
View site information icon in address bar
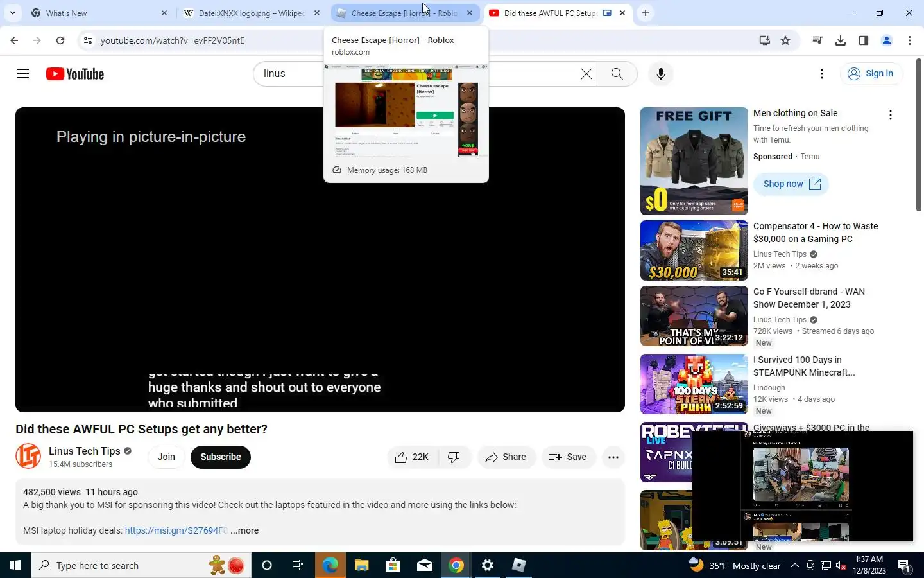[88, 40]
